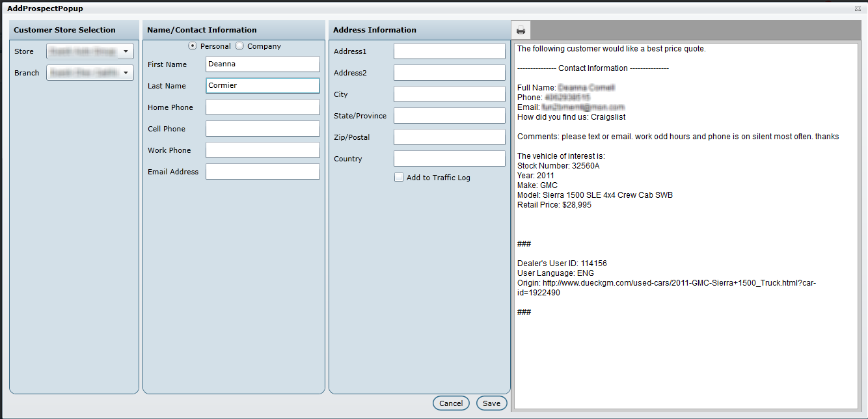This screenshot has width=868, height=419.
Task: Close the AddProspectPopup dialog
Action: click(x=858, y=8)
